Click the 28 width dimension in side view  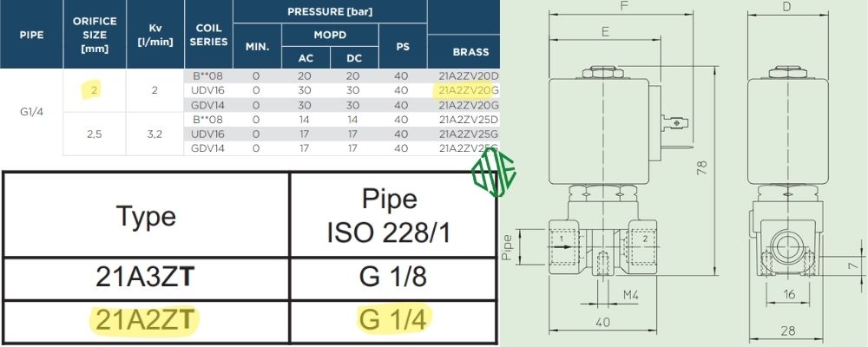pos(789,329)
